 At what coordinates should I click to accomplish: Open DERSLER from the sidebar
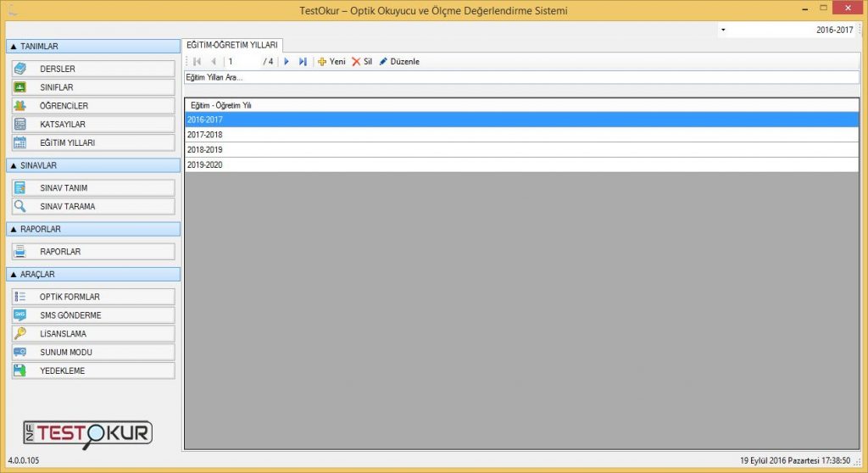pyautogui.click(x=93, y=69)
